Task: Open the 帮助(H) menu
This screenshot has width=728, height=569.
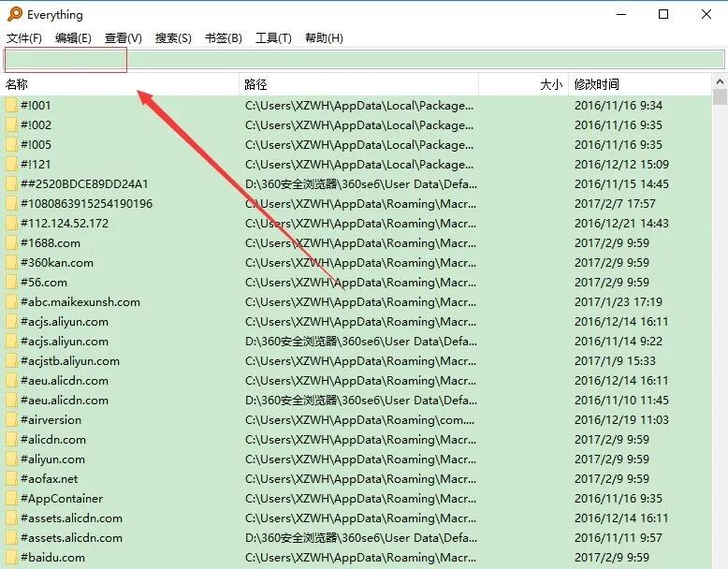Action: pos(324,38)
